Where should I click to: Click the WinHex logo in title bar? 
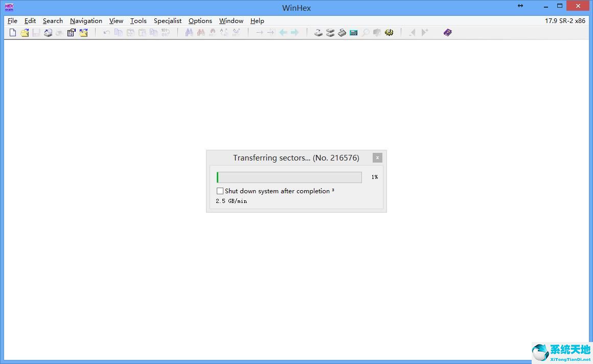(x=9, y=7)
